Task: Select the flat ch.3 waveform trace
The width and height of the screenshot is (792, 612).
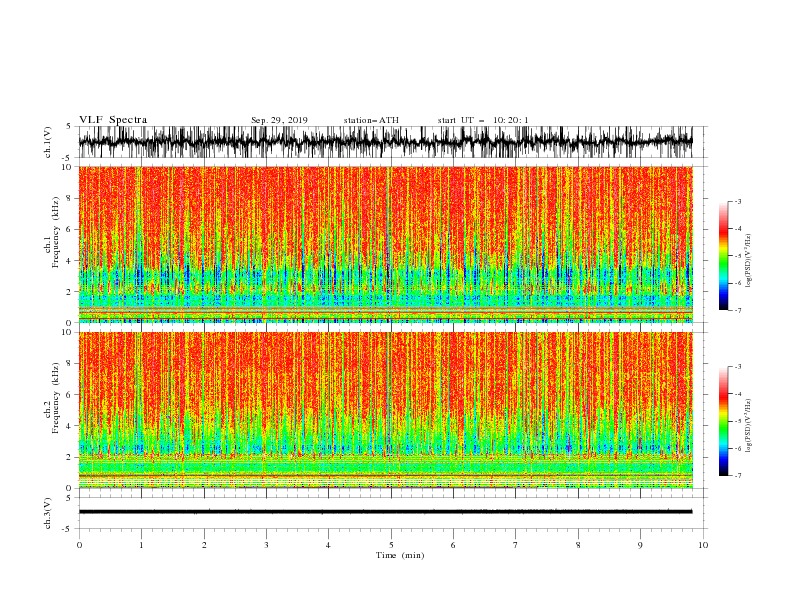Action: point(385,512)
